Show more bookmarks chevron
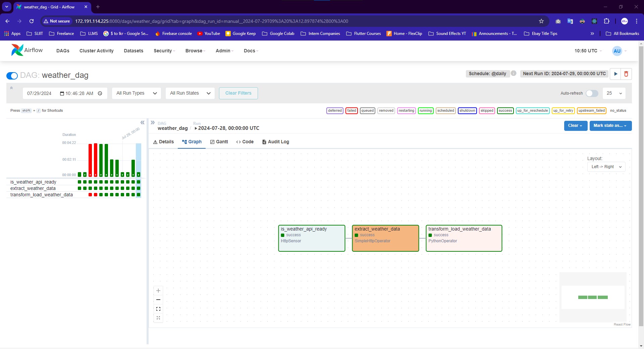The image size is (644, 349). click(x=592, y=34)
